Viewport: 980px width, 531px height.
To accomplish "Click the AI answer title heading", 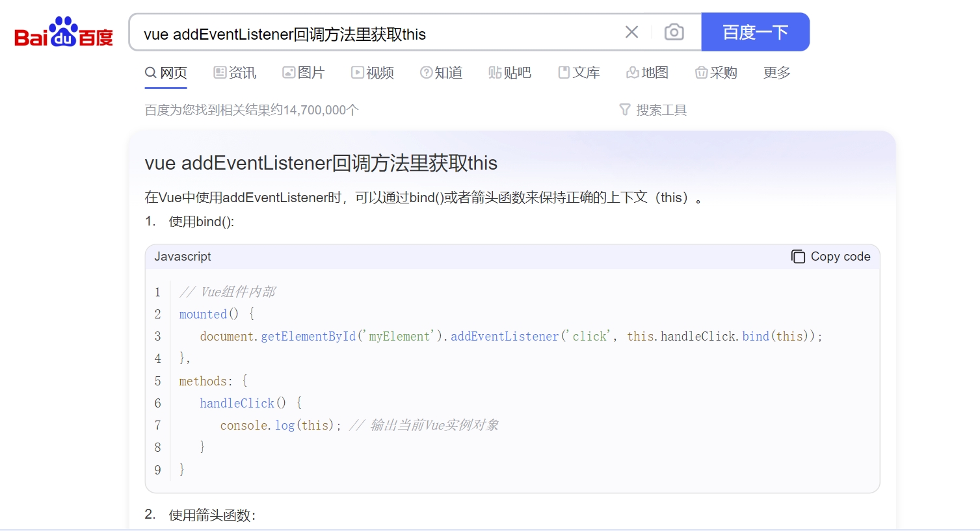I will (321, 163).
